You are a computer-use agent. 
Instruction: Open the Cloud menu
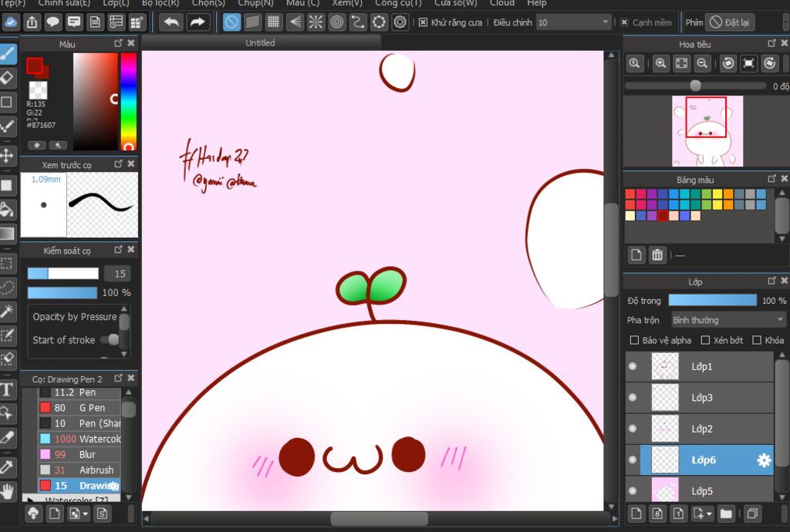point(501,3)
